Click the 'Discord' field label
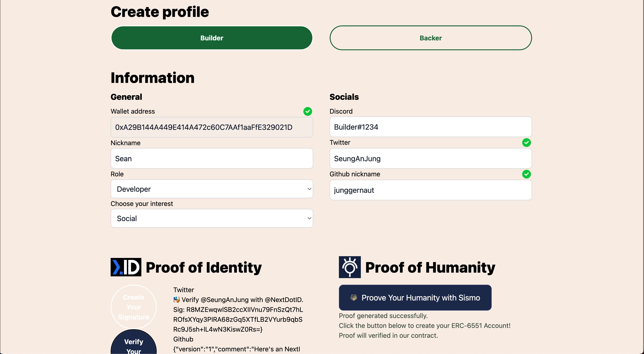Image resolution: width=644 pixels, height=354 pixels. click(x=341, y=111)
